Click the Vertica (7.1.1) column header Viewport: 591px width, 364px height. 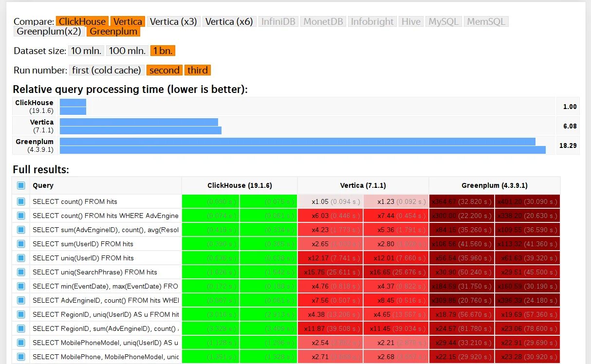click(363, 185)
